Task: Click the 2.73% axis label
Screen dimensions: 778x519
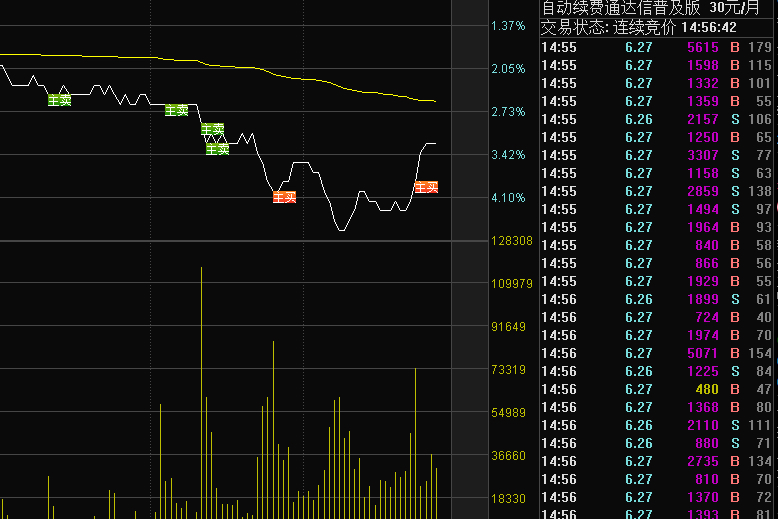Action: point(508,112)
